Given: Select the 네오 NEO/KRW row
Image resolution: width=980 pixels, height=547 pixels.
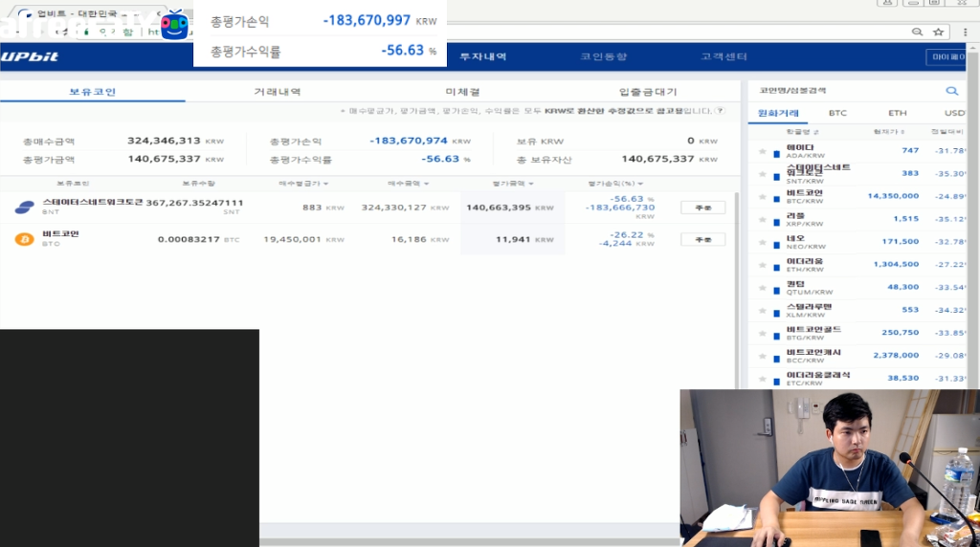Looking at the screenshot, I should pyautogui.click(x=857, y=242).
